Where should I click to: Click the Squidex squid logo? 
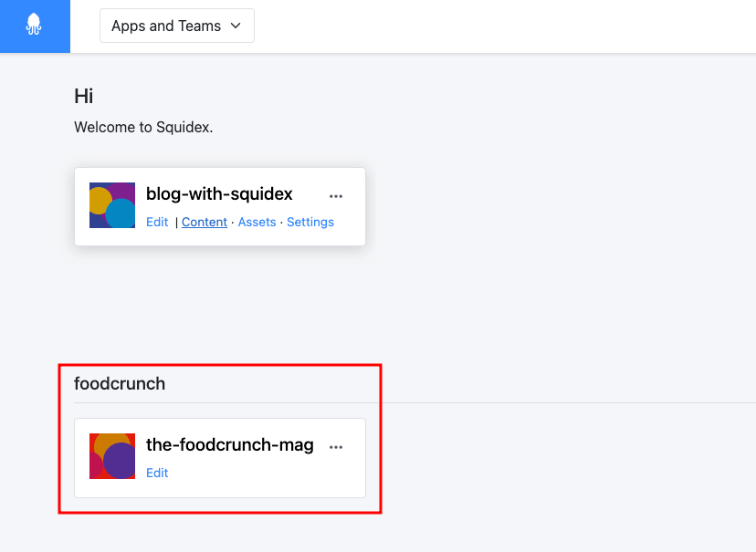[x=34, y=24]
